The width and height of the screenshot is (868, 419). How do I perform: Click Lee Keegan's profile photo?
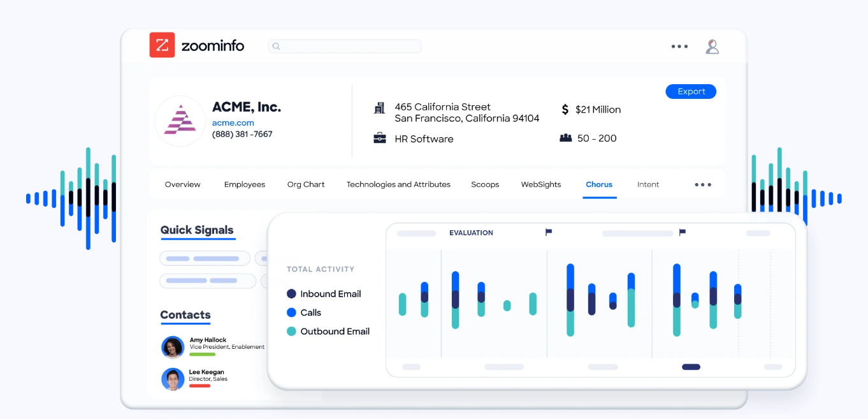[173, 379]
